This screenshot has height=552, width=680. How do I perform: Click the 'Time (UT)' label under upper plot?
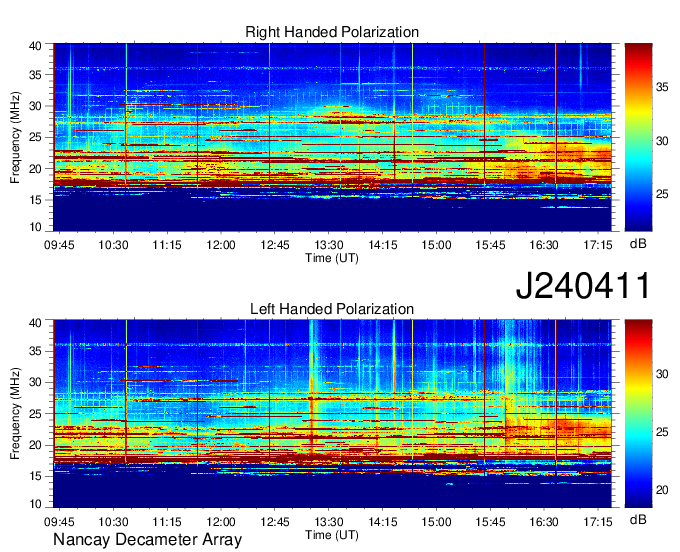click(332, 258)
